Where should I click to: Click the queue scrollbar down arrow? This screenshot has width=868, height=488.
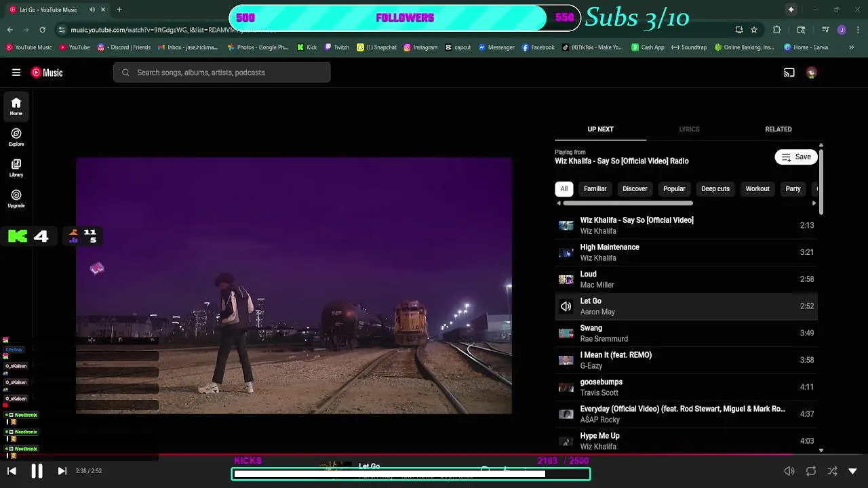pyautogui.click(x=821, y=450)
